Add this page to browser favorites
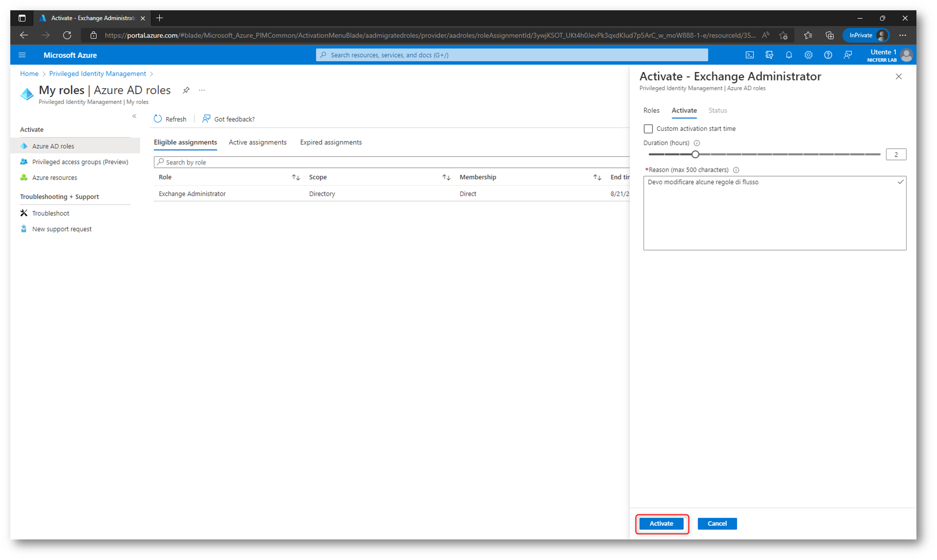This screenshot has width=937, height=560. [x=783, y=35]
